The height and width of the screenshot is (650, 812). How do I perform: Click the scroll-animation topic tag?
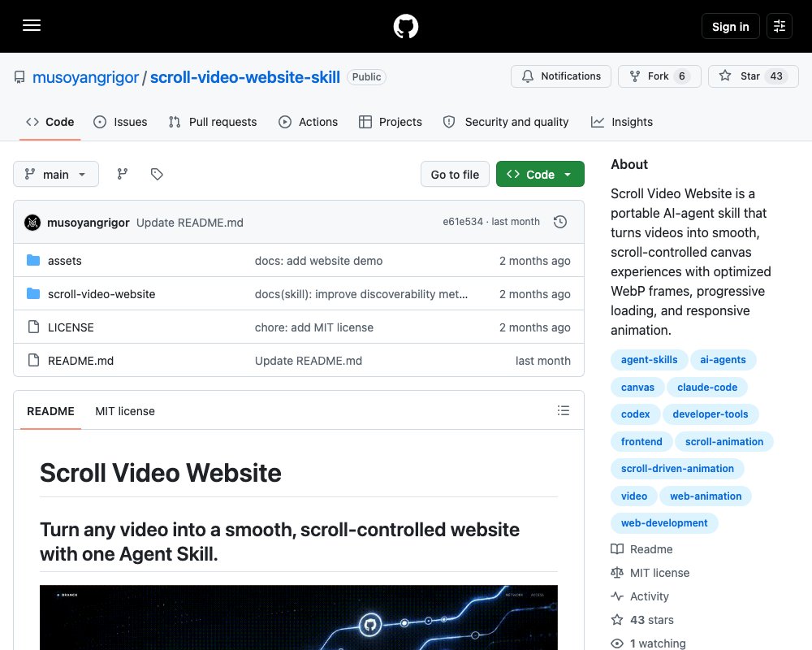pyautogui.click(x=724, y=442)
